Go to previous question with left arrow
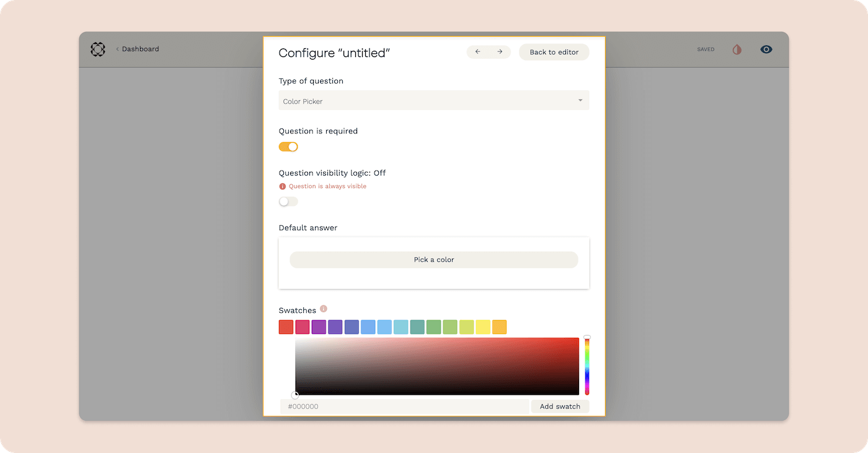The height and width of the screenshot is (453, 868). point(477,52)
